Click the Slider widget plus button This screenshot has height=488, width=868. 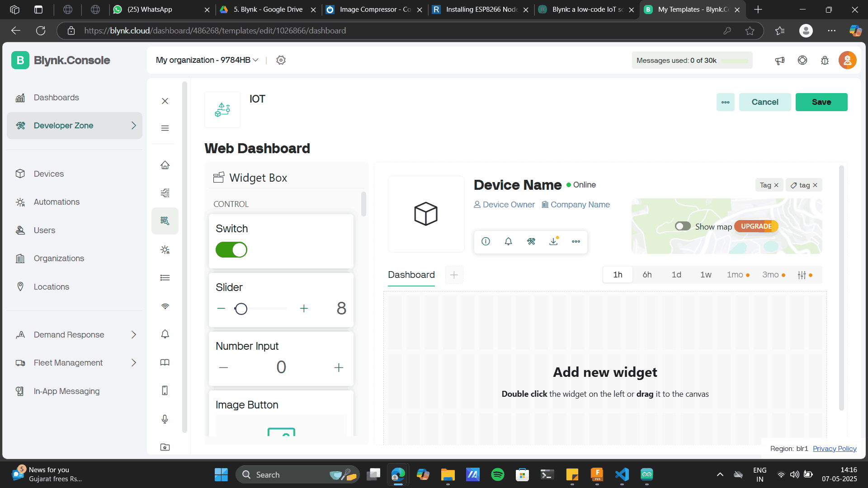click(x=304, y=309)
